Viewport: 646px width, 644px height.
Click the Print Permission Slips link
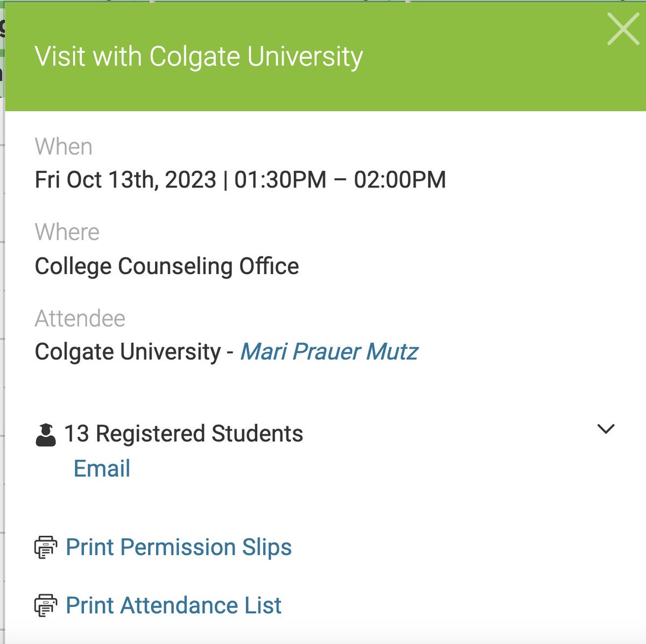178,547
